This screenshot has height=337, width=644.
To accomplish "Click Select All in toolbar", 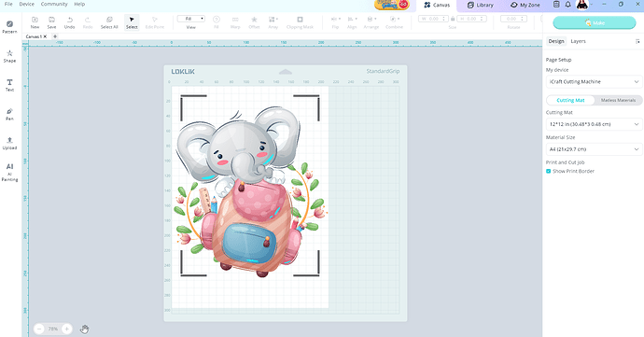I will [109, 22].
